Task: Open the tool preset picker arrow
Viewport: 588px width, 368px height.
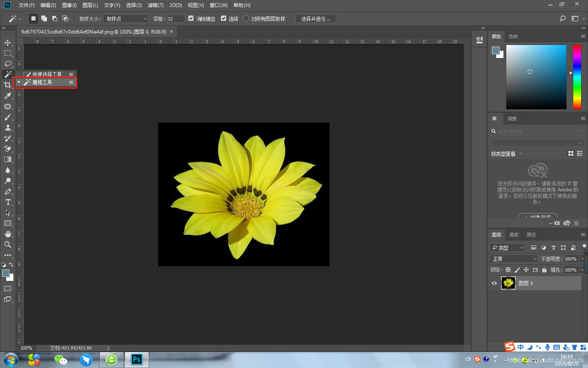Action: click(x=20, y=19)
